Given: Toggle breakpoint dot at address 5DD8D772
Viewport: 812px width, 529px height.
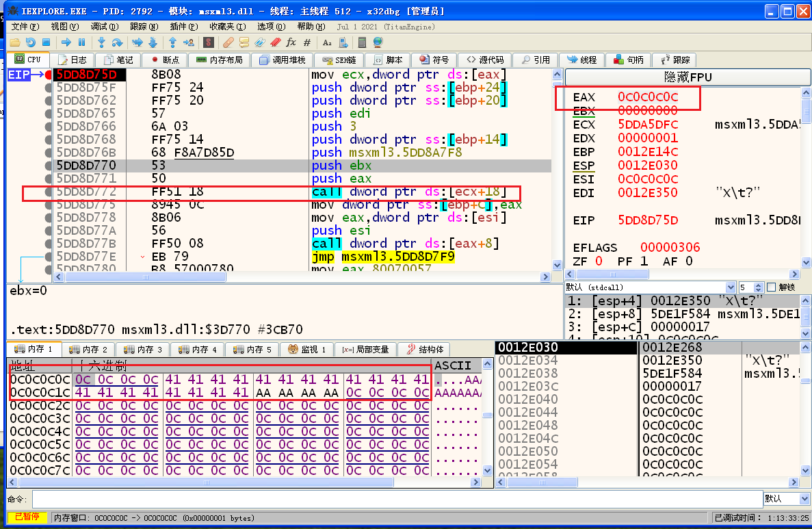Looking at the screenshot, I should (49, 192).
